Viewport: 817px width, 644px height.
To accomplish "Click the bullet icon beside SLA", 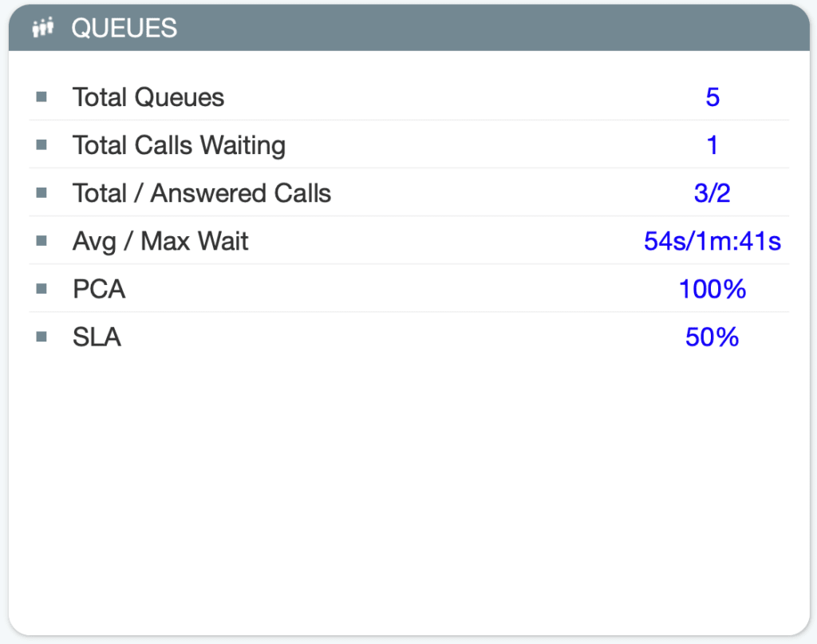I will click(x=41, y=337).
